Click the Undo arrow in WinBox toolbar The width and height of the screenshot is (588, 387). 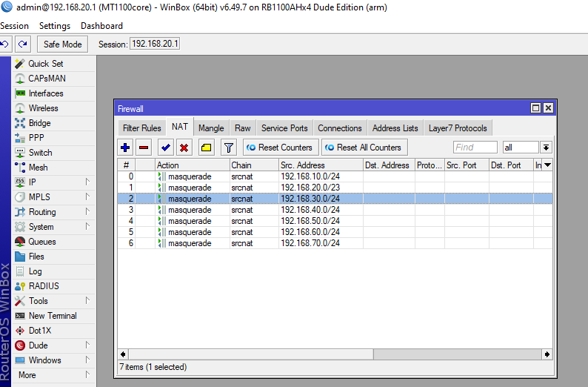coord(5,44)
